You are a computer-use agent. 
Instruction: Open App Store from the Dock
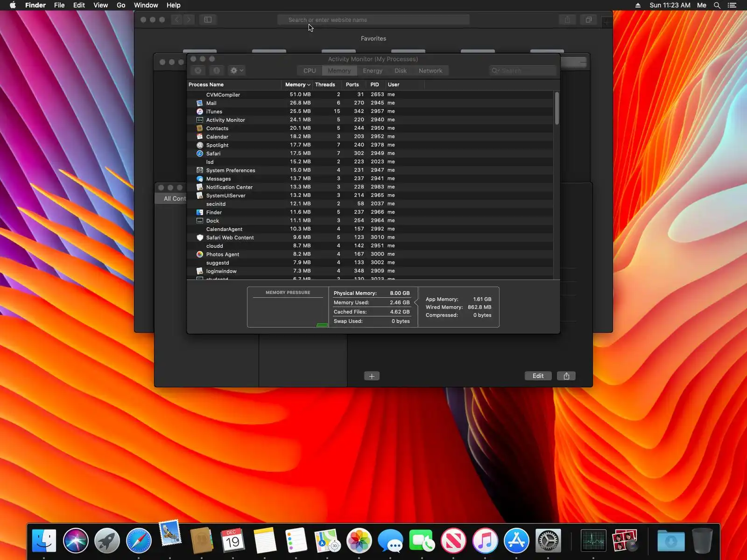[x=516, y=541]
